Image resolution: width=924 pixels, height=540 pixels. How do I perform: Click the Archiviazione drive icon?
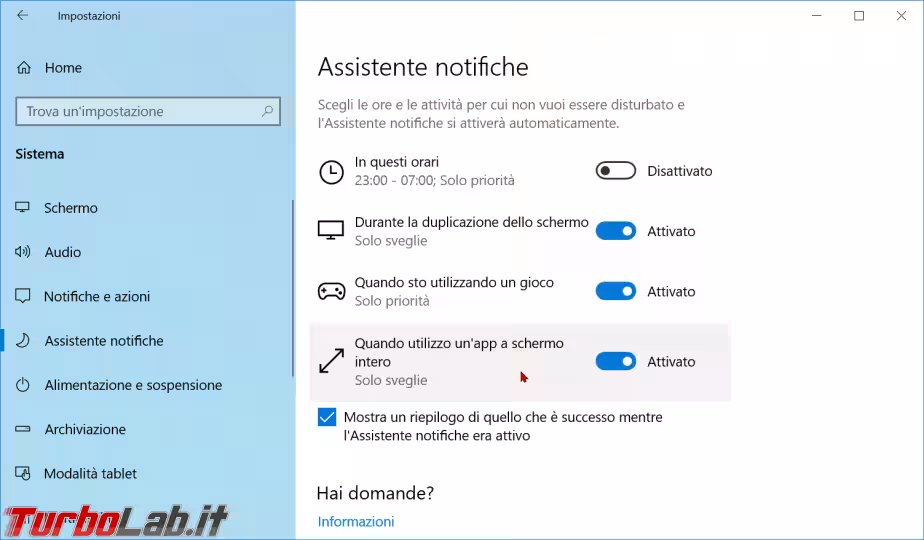pos(22,429)
